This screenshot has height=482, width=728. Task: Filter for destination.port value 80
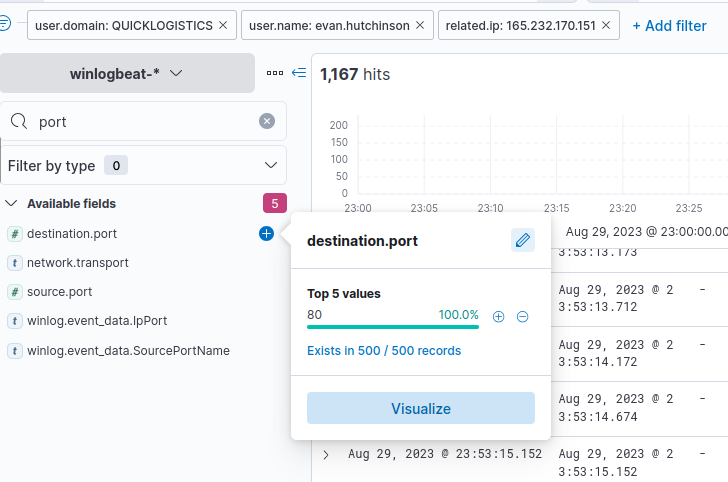(499, 316)
